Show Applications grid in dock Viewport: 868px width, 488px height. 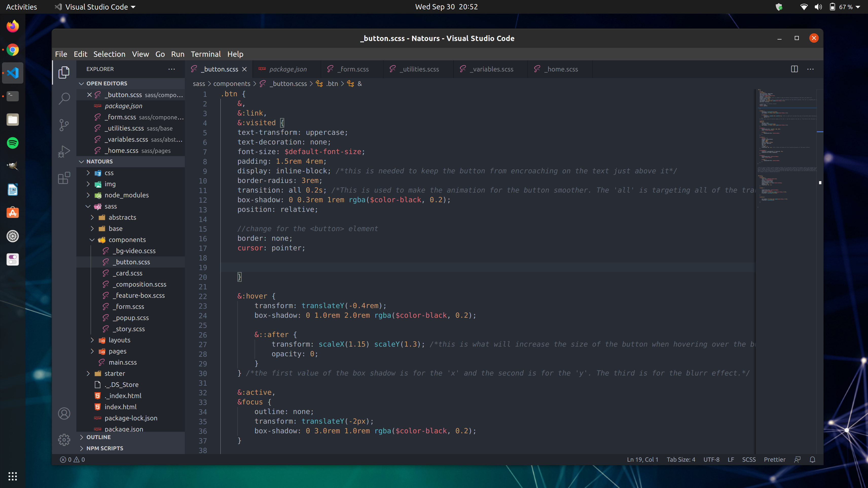tap(12, 476)
